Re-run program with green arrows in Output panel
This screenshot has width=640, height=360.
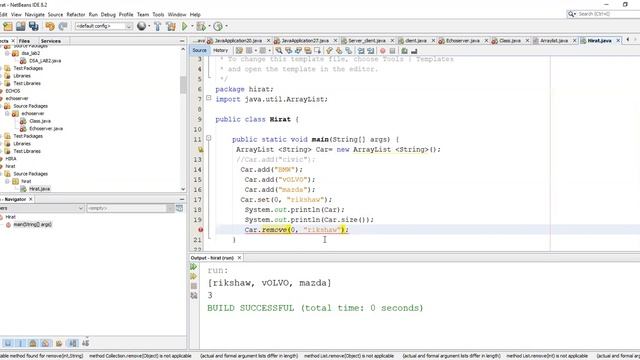pos(193,267)
